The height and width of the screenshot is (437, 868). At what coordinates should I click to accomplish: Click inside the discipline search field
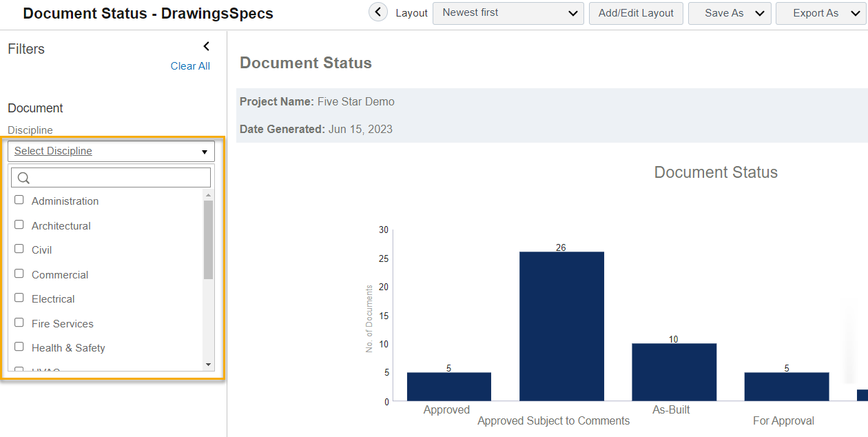[111, 178]
